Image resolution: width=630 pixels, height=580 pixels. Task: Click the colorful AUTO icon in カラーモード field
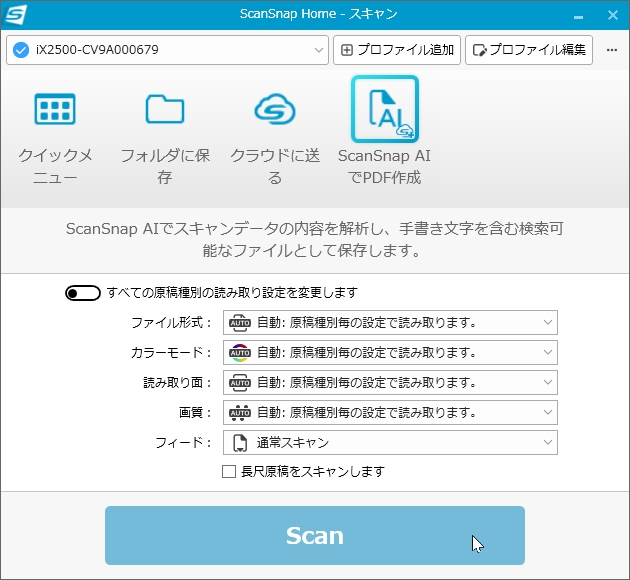(x=240, y=353)
